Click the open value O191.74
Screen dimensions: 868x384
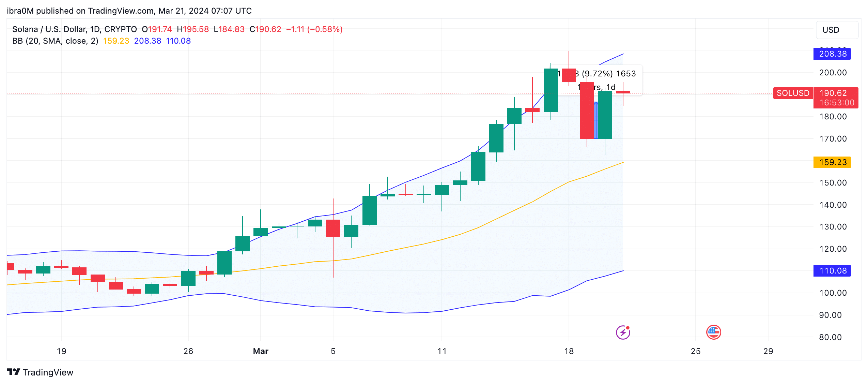click(157, 29)
